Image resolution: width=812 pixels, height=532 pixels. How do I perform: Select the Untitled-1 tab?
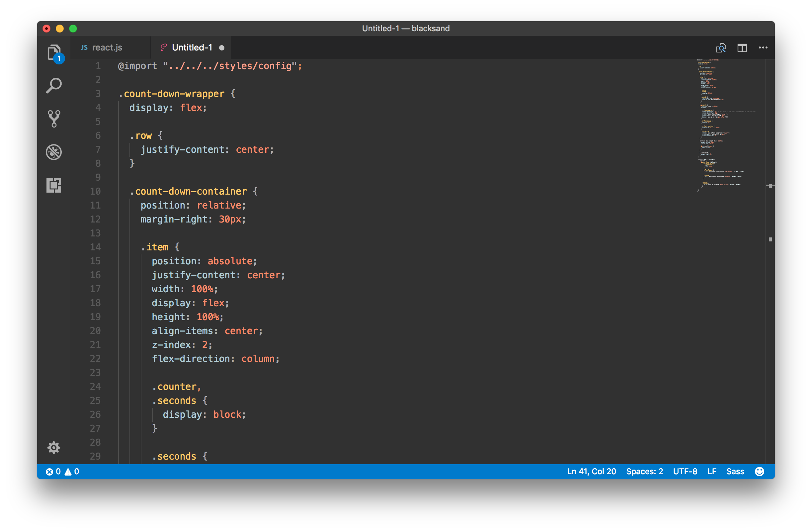192,47
